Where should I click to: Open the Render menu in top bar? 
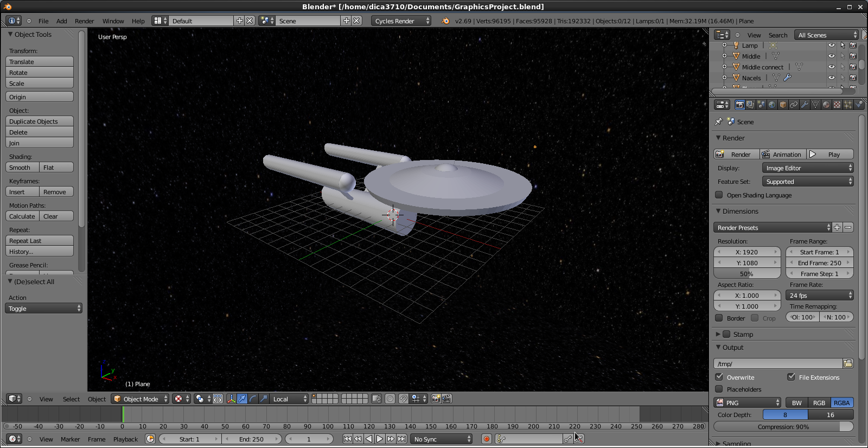(x=85, y=21)
